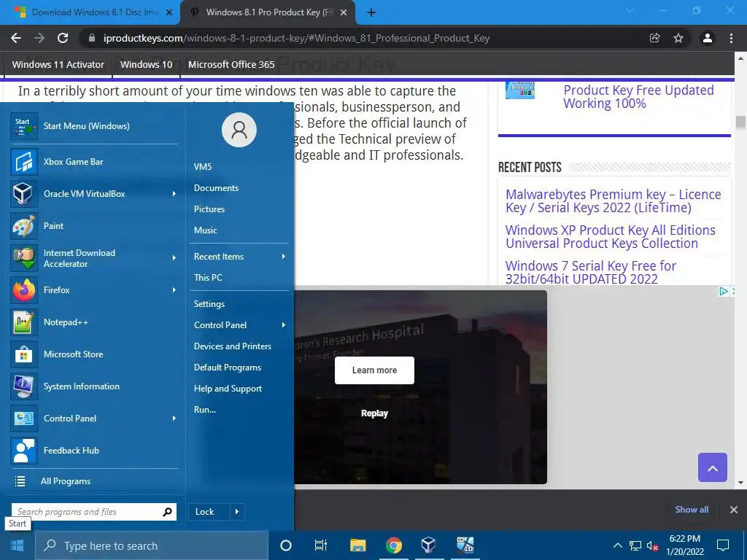Open Run... dialog entry
This screenshot has width=747, height=560.
(x=205, y=410)
